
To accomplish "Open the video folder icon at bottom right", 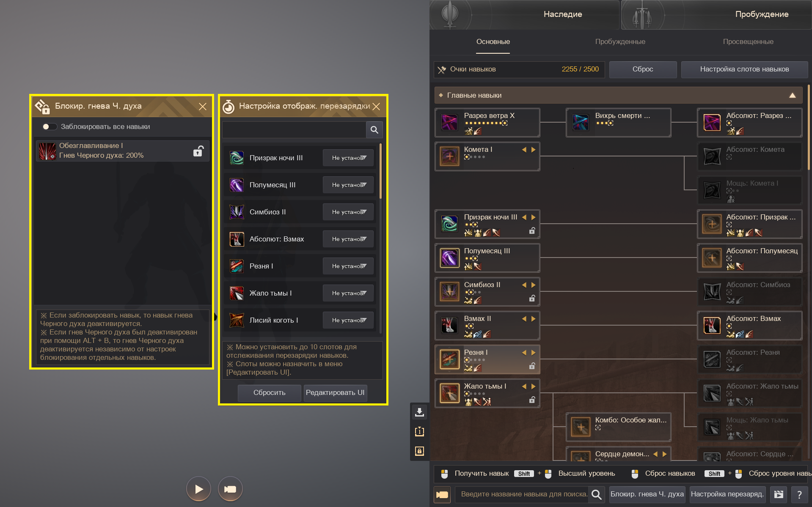I will 779,494.
